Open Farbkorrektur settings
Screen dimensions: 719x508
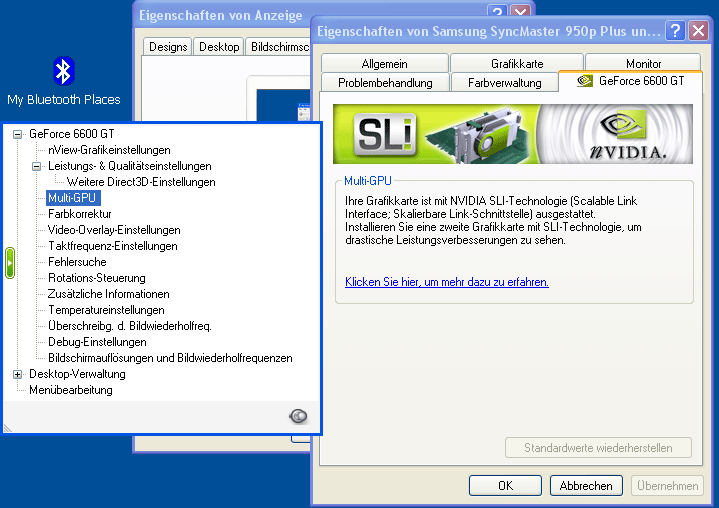click(x=80, y=214)
